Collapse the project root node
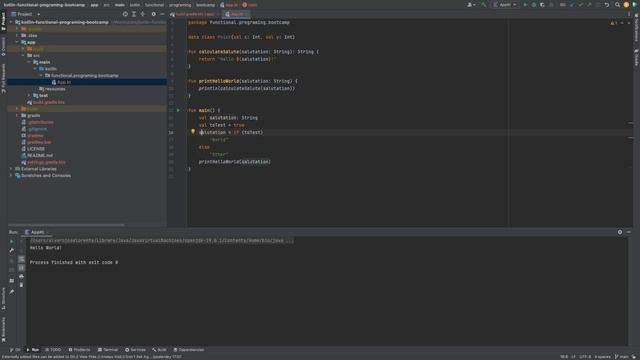Image resolution: width=640 pixels, height=360 pixels. (11, 22)
